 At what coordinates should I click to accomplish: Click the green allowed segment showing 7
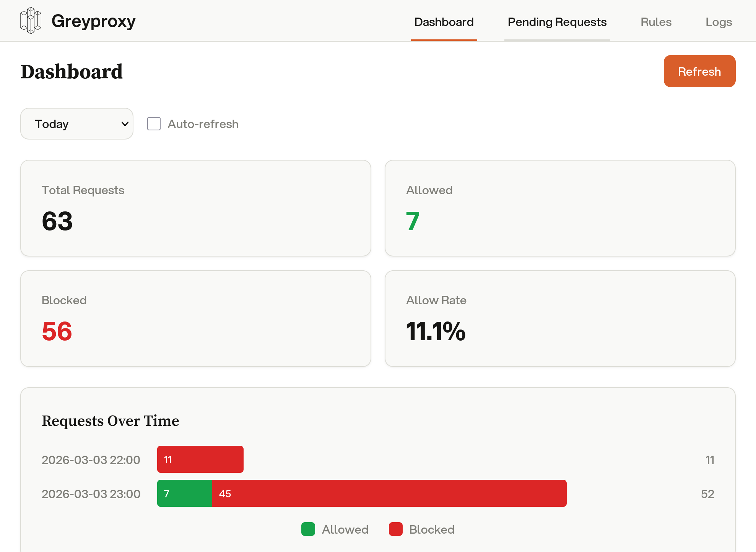tap(185, 493)
